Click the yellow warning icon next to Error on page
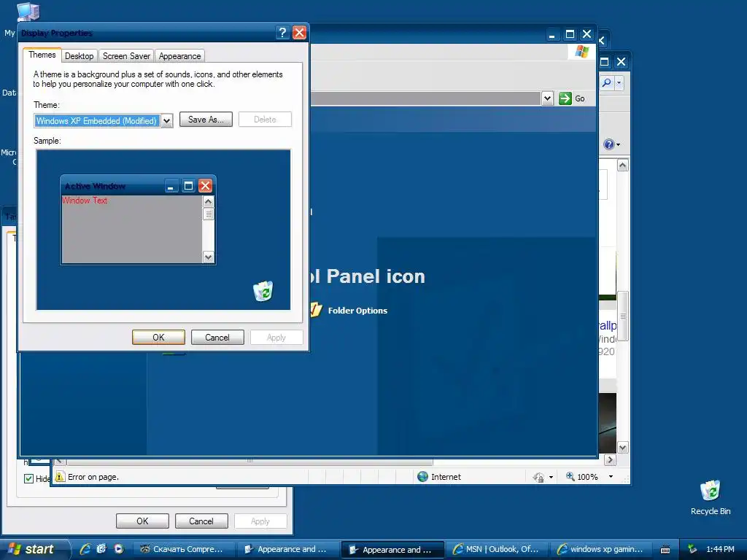Image resolution: width=747 pixels, height=560 pixels. click(60, 477)
